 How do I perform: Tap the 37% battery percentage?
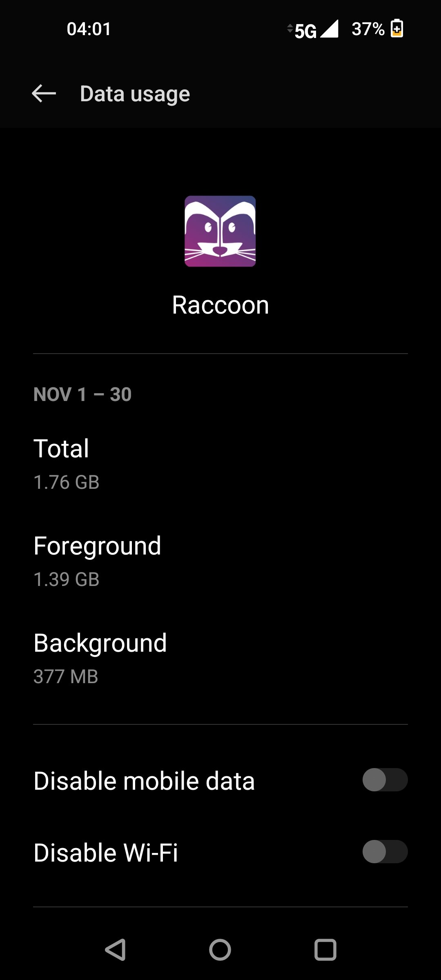[x=368, y=29]
